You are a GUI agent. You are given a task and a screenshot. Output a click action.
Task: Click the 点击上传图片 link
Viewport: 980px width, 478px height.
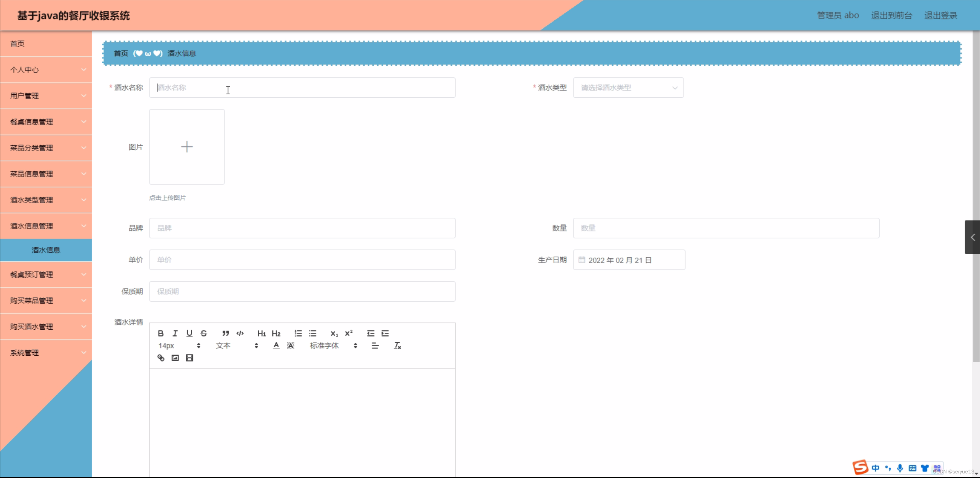[167, 197]
